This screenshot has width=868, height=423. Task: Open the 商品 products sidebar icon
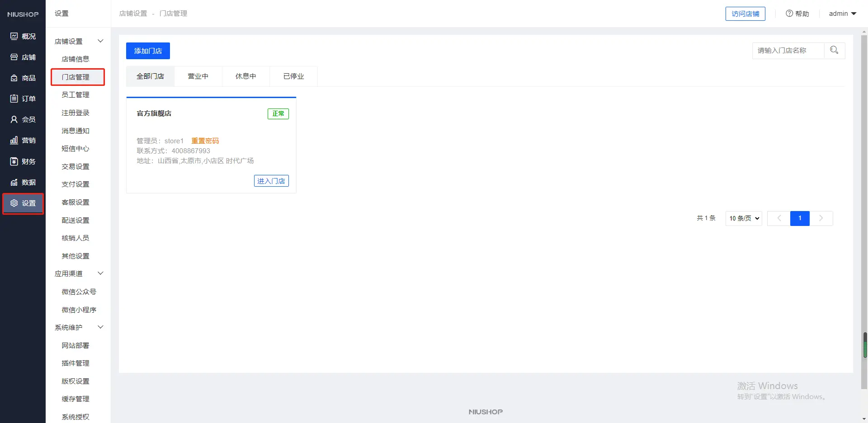point(14,78)
